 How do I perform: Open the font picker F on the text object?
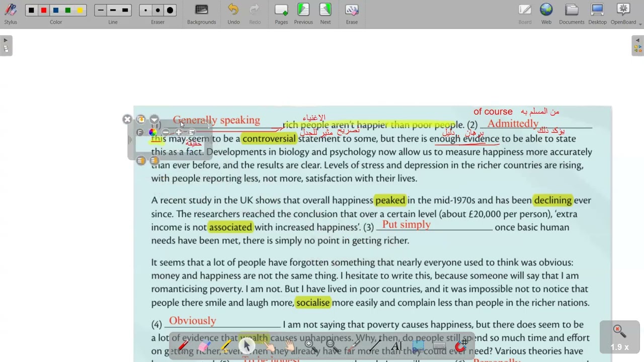click(x=140, y=132)
